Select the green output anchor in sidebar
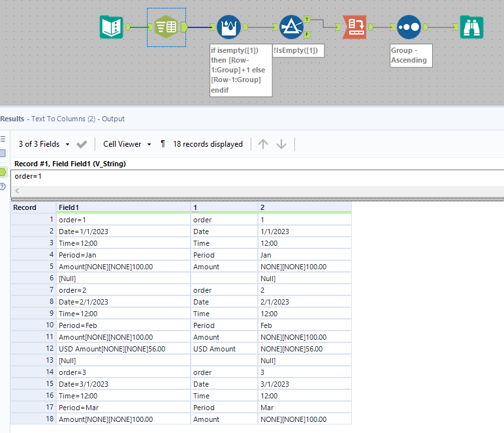The height and width of the screenshot is (433, 504). (x=3, y=172)
